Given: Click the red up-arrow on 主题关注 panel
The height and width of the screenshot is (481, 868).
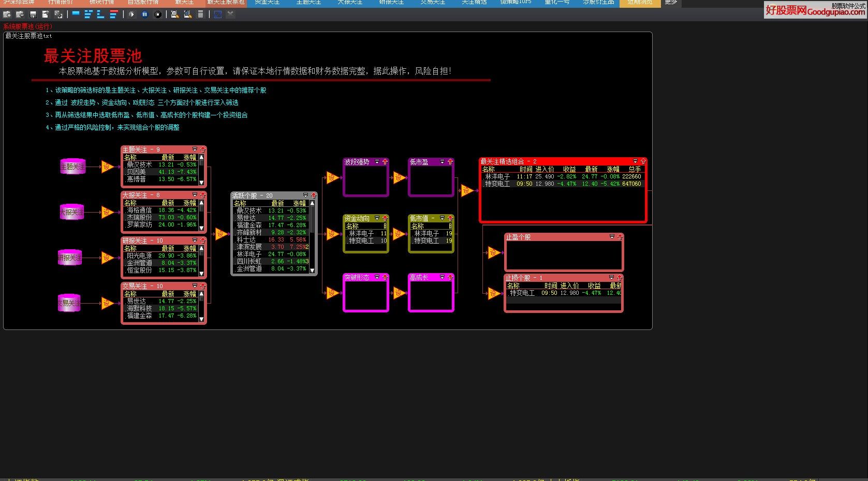Looking at the screenshot, I should 203,149.
